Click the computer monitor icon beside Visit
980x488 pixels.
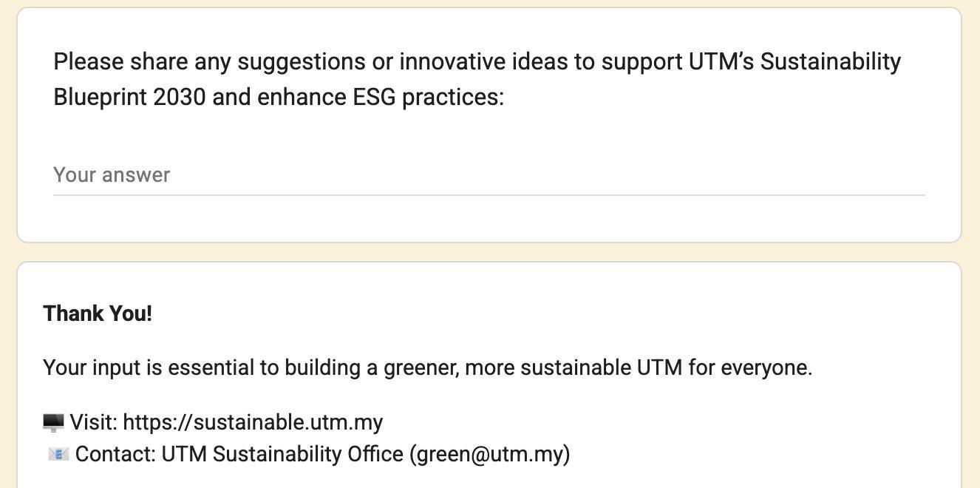[x=53, y=422]
